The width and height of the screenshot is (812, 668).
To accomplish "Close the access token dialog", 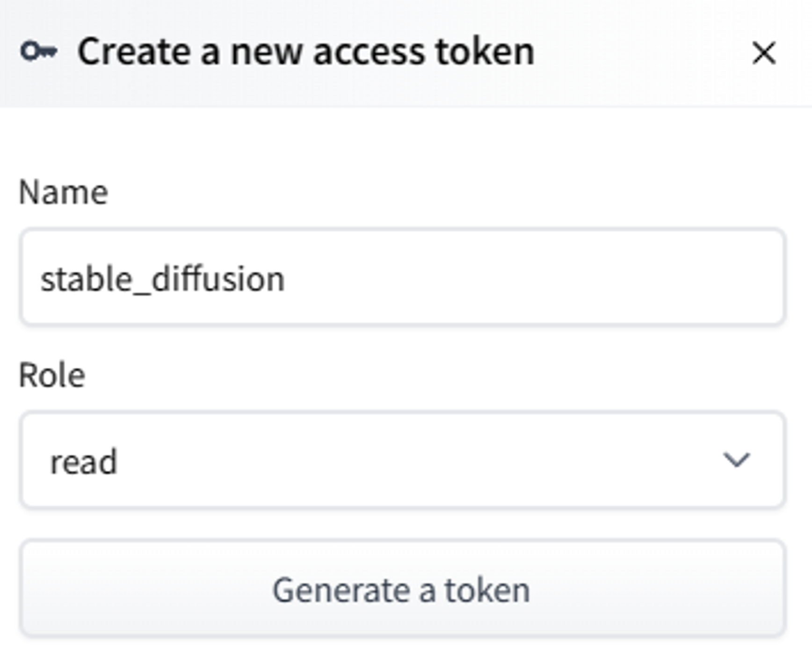I will click(x=763, y=52).
